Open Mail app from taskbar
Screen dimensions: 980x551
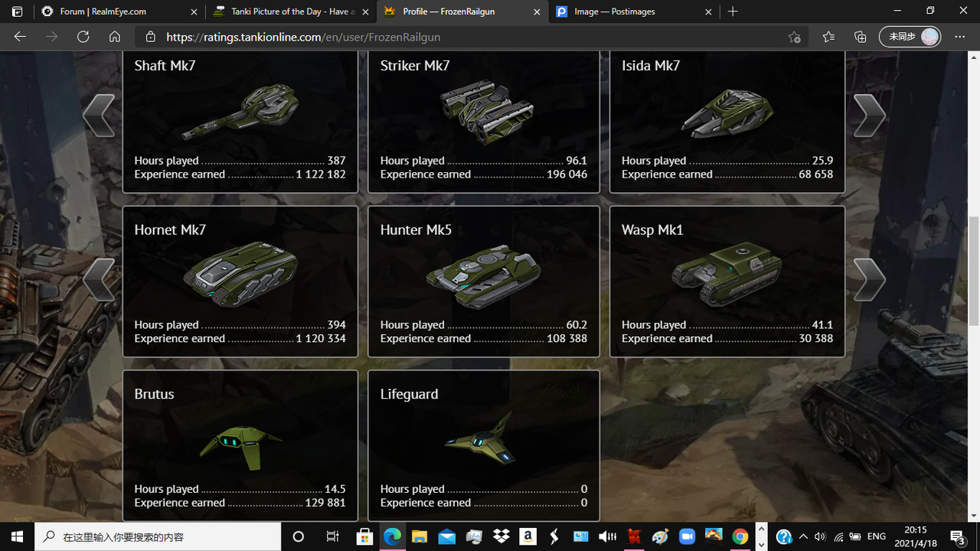447,536
